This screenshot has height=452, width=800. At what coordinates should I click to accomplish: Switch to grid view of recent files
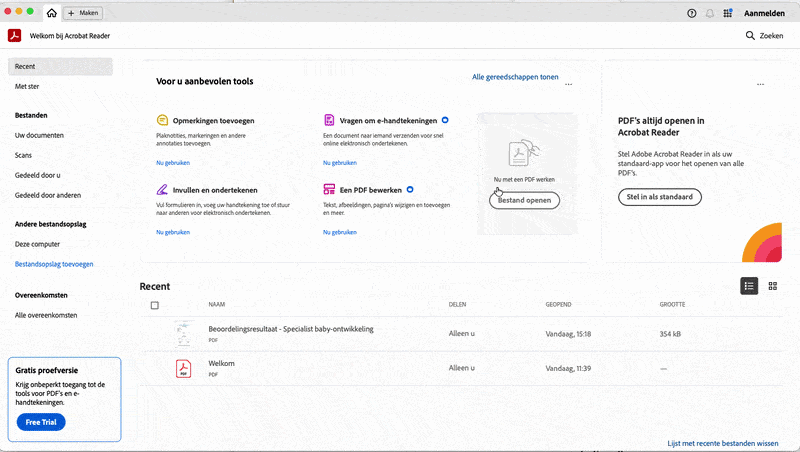(772, 286)
